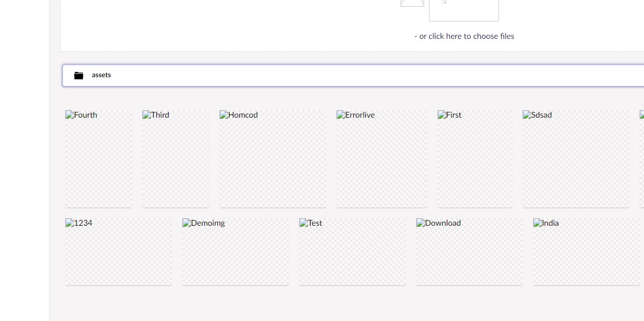644x321 pixels.
Task: Click the broken image icon beside Homcod
Action: pyautogui.click(x=224, y=115)
